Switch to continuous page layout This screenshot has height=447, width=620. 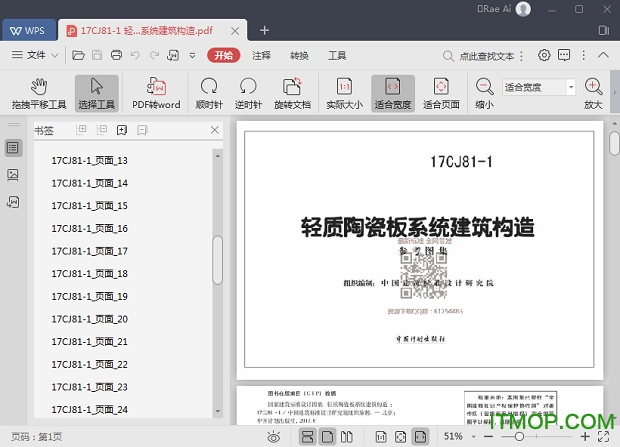307,437
